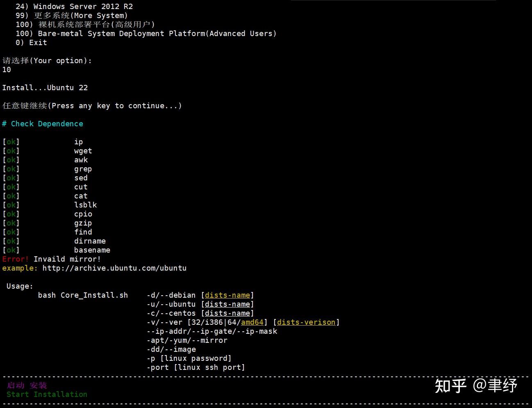Click the [ok] status beside lsblk
This screenshot has width=532, height=408.
[11, 205]
